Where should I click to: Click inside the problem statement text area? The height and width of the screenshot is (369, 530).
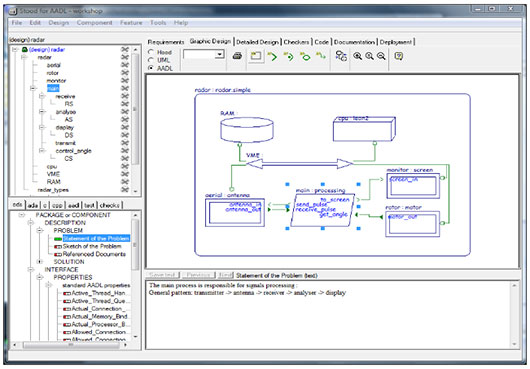click(x=330, y=315)
